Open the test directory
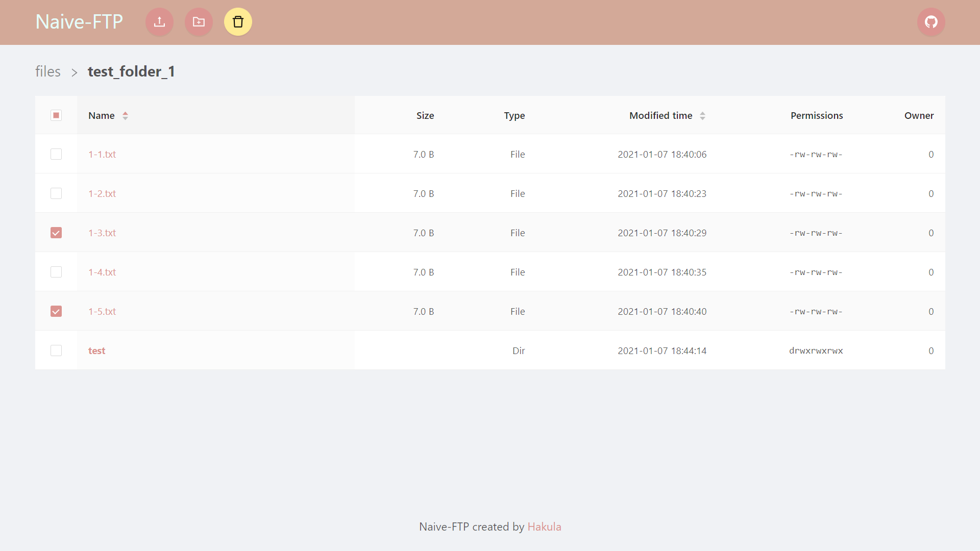 pyautogui.click(x=96, y=350)
